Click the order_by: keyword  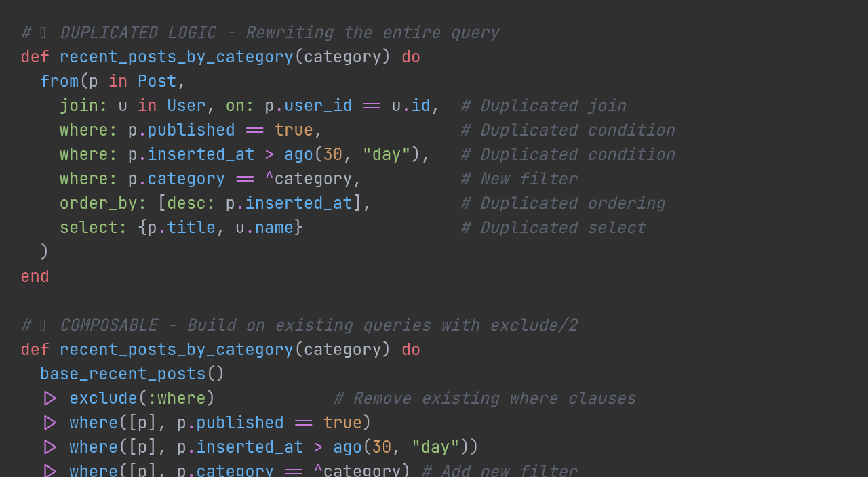pos(103,203)
